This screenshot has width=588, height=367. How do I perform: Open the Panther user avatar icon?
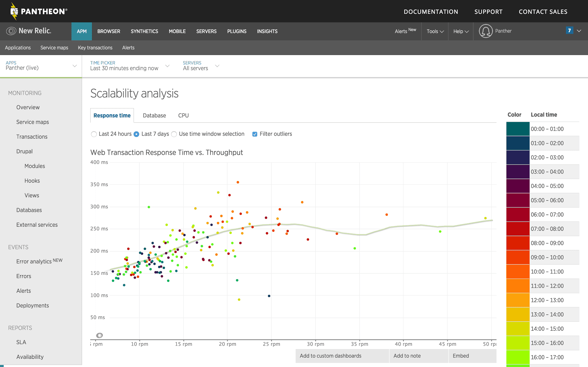(486, 31)
